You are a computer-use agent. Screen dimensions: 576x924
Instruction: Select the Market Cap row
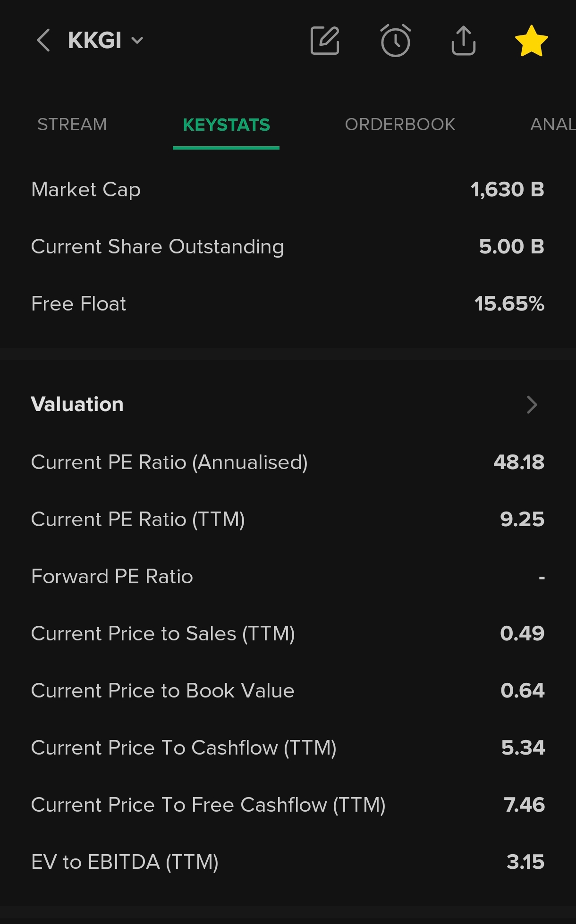288,190
